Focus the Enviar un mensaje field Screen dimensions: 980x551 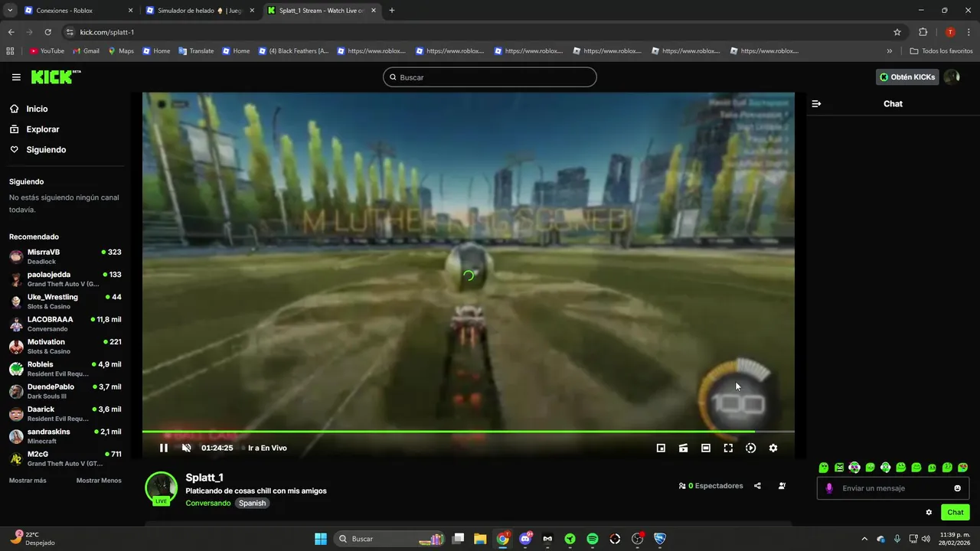893,488
